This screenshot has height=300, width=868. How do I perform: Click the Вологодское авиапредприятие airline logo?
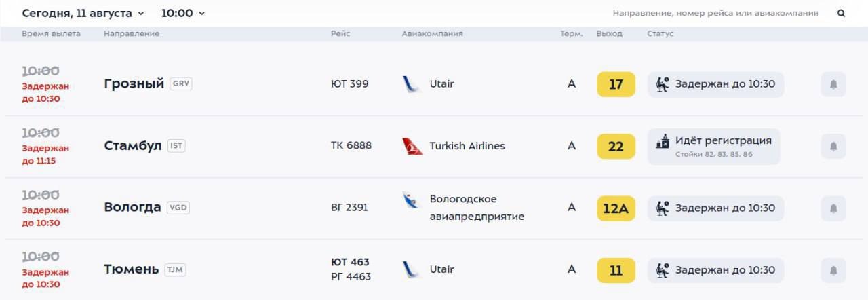tap(412, 200)
